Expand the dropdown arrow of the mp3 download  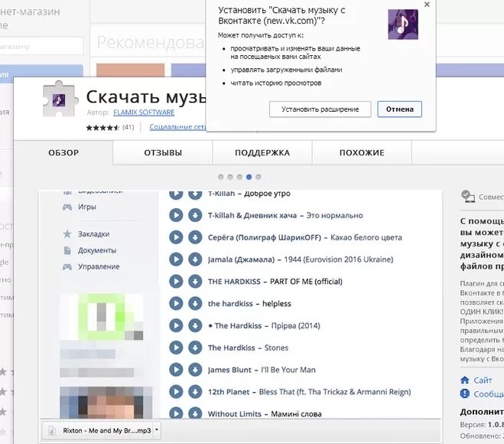pos(157,429)
